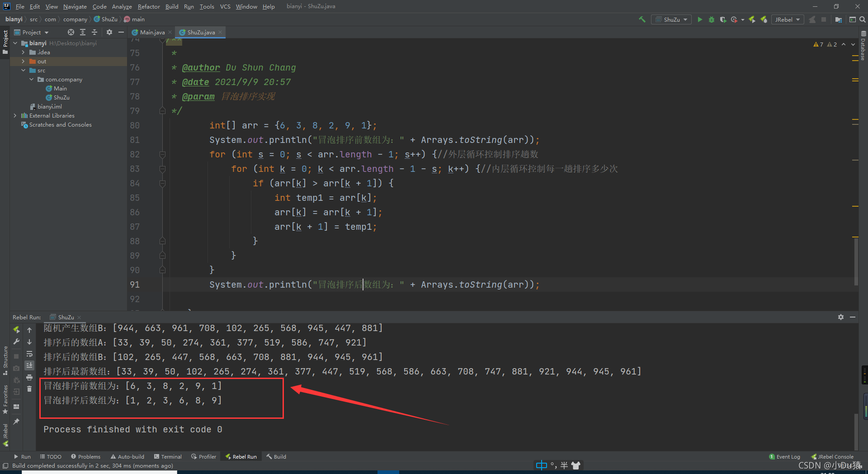This screenshot has height=474, width=868.
Task: Collapse the bianyi root folder
Action: click(x=15, y=43)
